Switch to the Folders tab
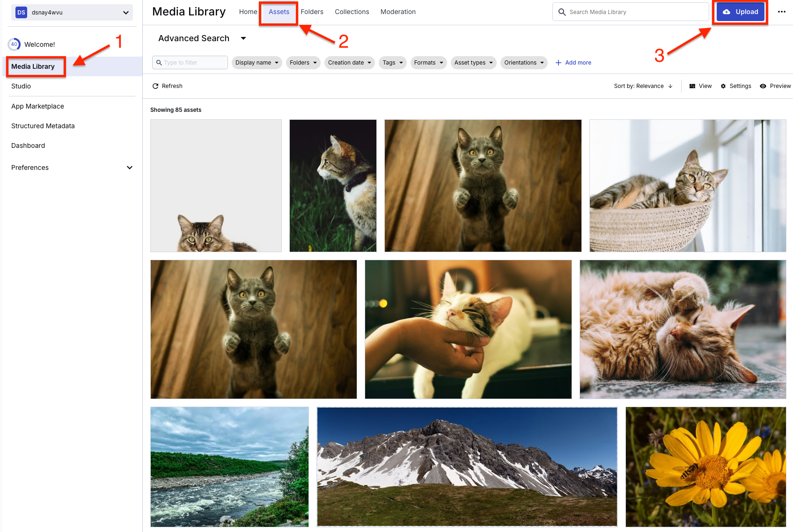 (312, 12)
